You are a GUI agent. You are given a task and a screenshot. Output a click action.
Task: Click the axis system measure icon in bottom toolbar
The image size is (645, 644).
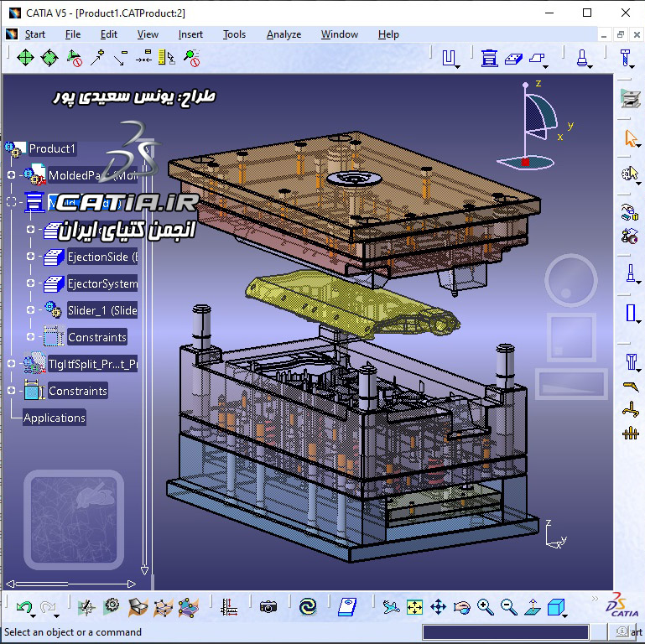click(x=229, y=607)
